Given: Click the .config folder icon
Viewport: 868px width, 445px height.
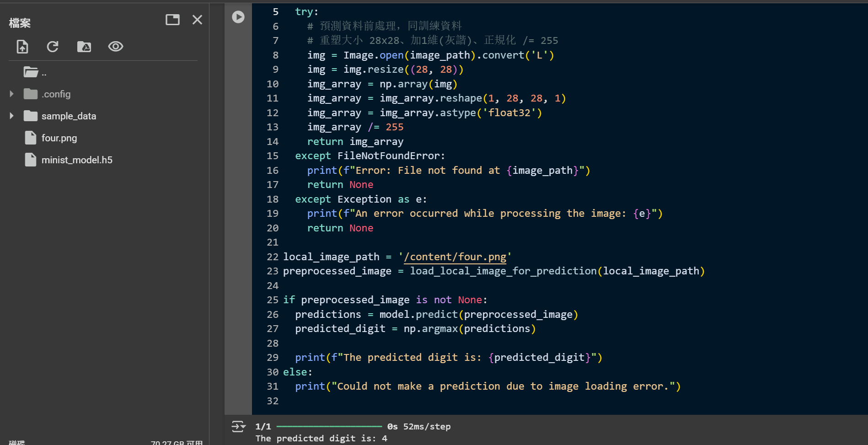Looking at the screenshot, I should tap(31, 94).
